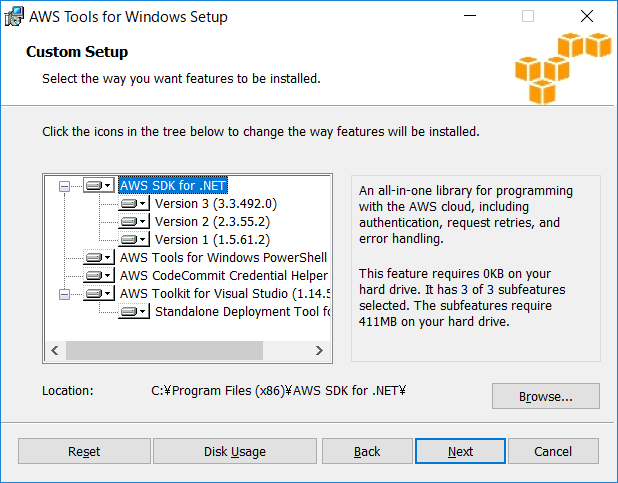
Task: Open install-state dropdown for Version 3 (3.3.492.0)
Action: coord(134,203)
